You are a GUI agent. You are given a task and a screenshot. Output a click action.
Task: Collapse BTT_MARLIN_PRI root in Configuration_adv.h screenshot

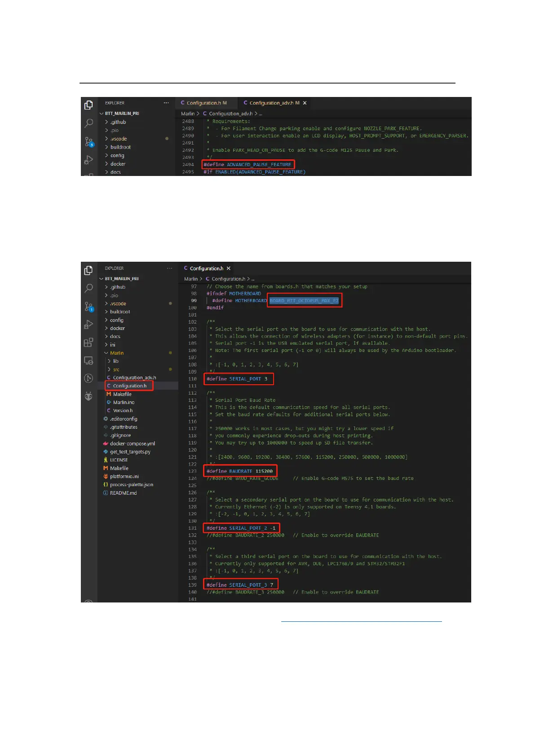[102, 114]
